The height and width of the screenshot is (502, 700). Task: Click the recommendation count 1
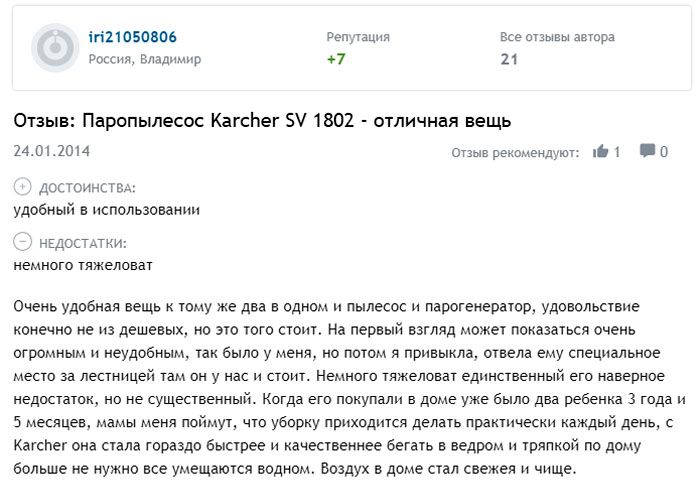[617, 152]
